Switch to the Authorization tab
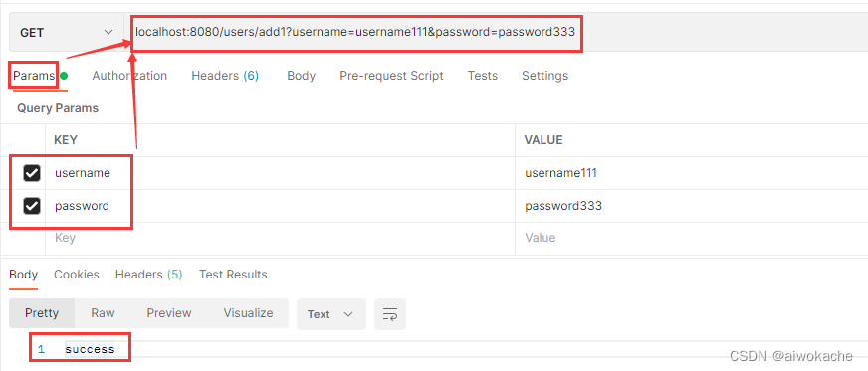The height and width of the screenshot is (371, 868). click(x=129, y=76)
